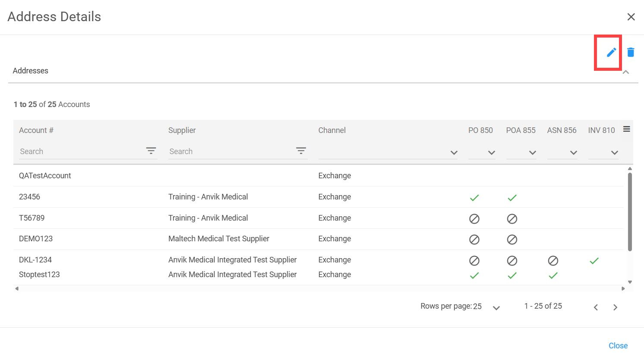Go to the next page arrow
This screenshot has width=644, height=357.
(x=615, y=307)
